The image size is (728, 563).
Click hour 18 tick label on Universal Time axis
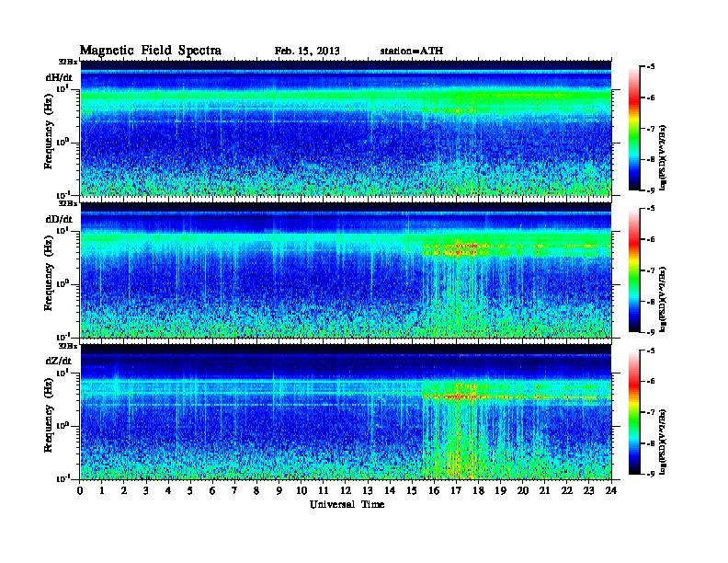tap(479, 490)
